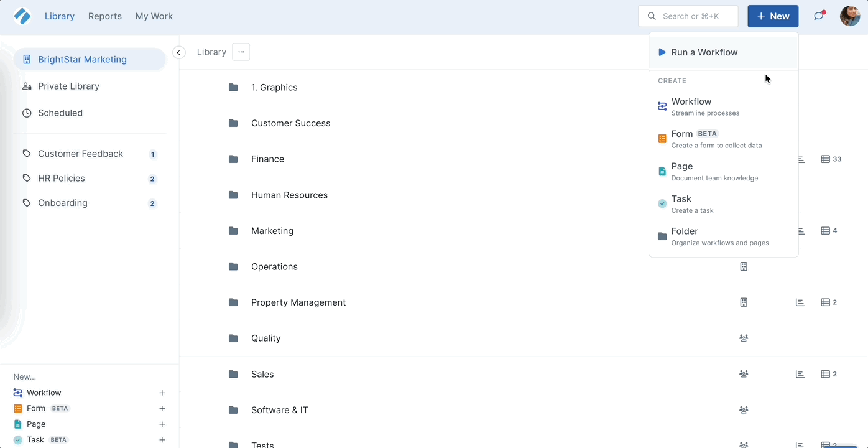Screen dimensions: 868x448
Task: Choose Folder in the Create menu
Action: click(724, 236)
